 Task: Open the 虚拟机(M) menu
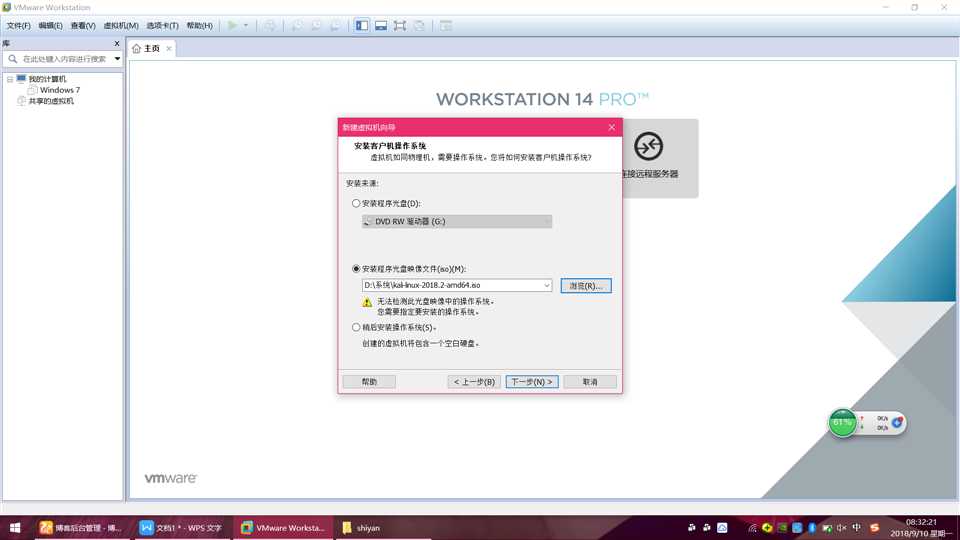pyautogui.click(x=121, y=26)
